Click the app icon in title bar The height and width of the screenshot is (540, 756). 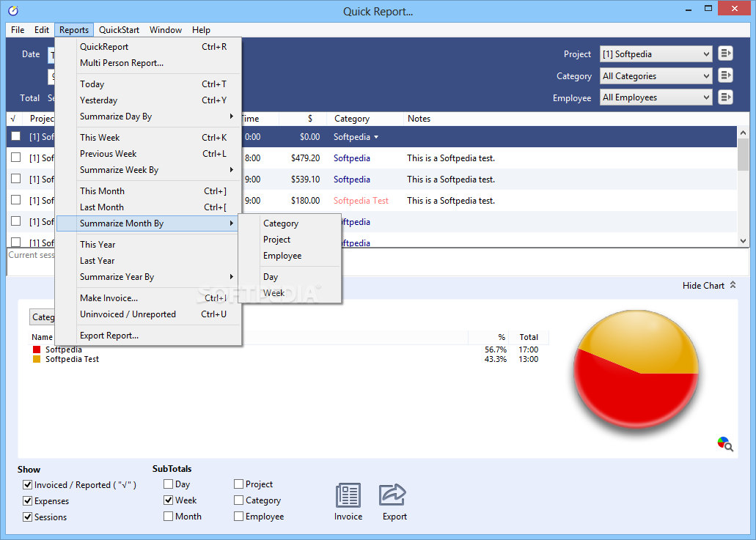coord(13,10)
